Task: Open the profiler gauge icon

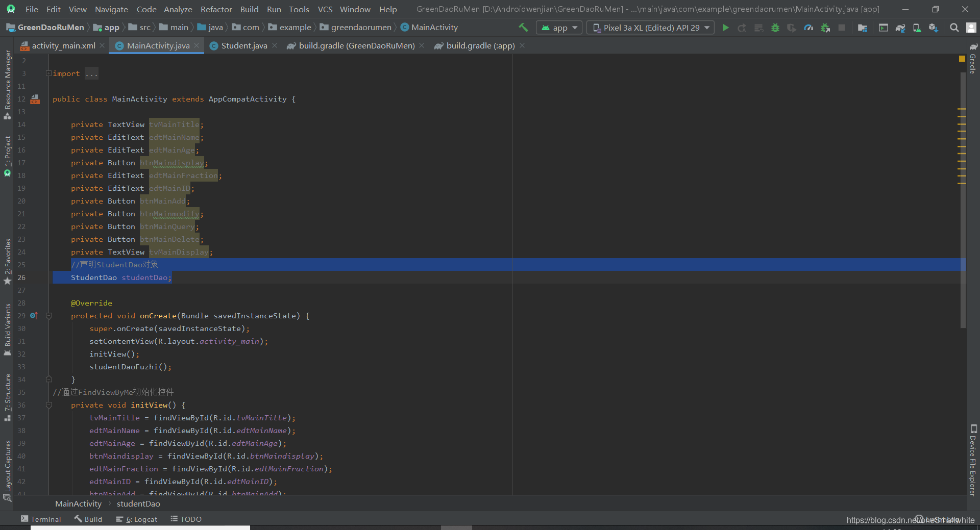Action: 808,28
